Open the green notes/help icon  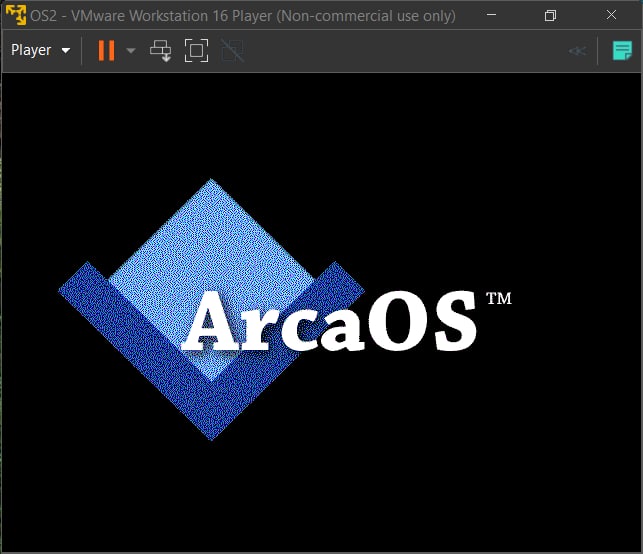[622, 50]
